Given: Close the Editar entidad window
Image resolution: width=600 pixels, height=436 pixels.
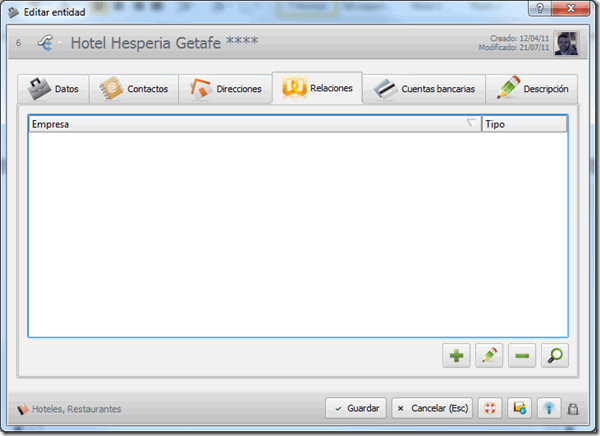Looking at the screenshot, I should pos(571,8).
